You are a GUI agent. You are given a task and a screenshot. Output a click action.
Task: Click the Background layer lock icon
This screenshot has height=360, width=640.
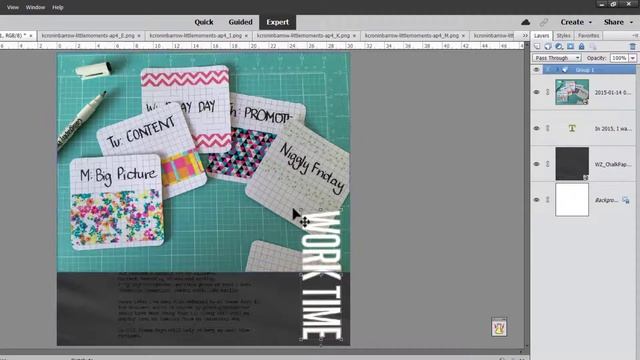626,200
